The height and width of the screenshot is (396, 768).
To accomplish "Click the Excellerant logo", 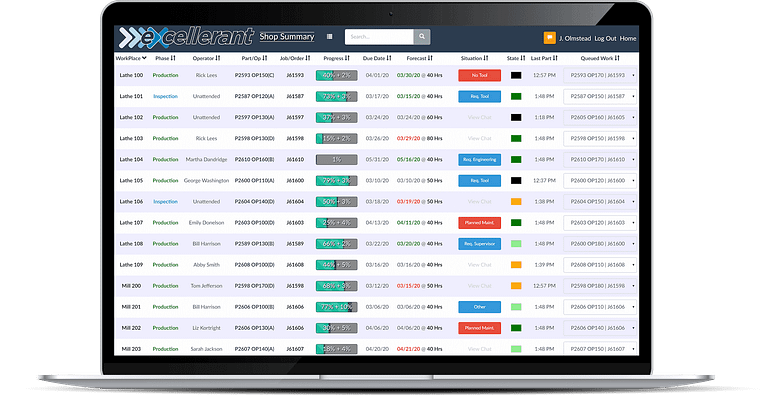I will click(x=186, y=37).
